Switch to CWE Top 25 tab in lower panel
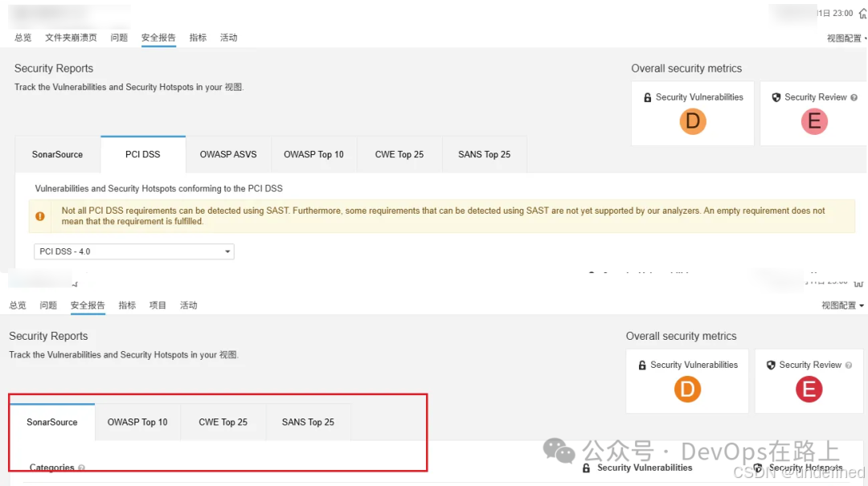 [223, 423]
